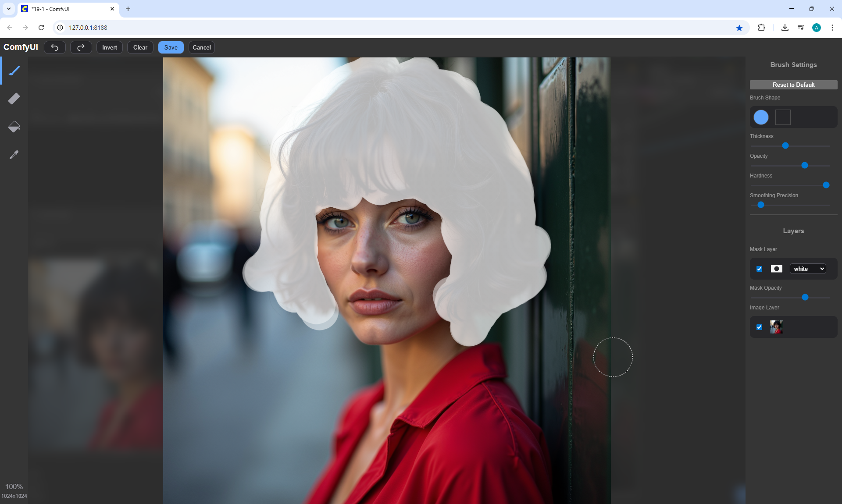842x504 pixels.
Task: Click the undo arrow button
Action: pyautogui.click(x=55, y=47)
